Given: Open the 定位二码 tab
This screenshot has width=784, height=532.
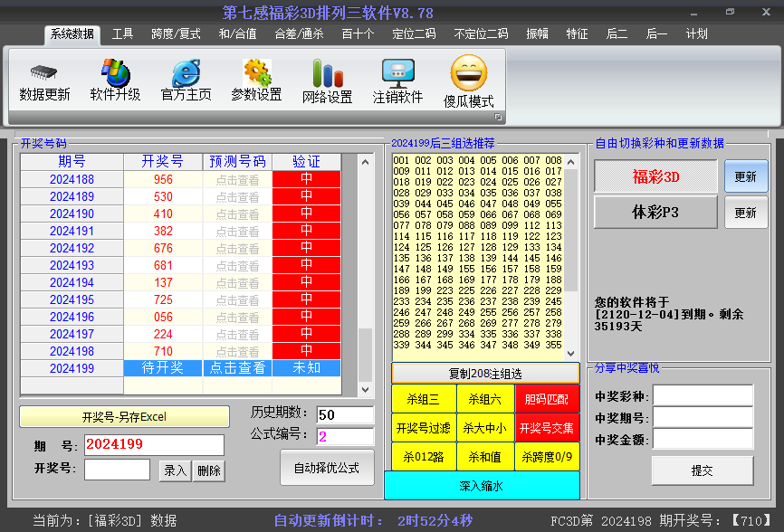Looking at the screenshot, I should pyautogui.click(x=414, y=34).
